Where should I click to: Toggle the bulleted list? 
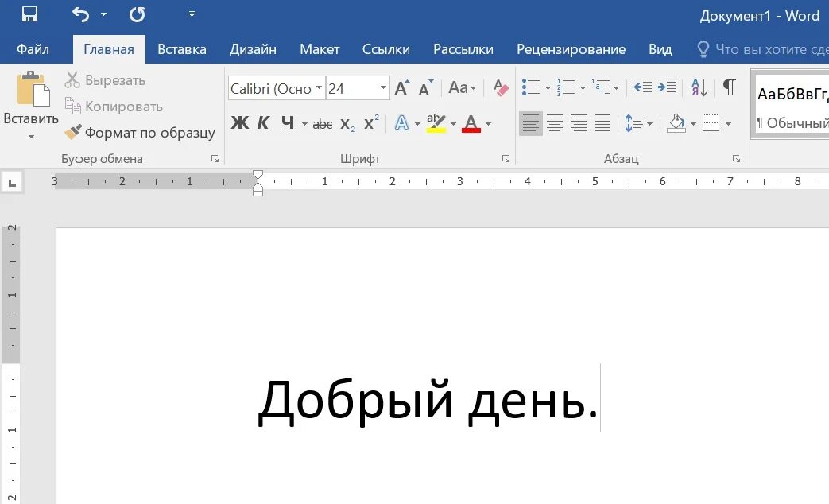pyautogui.click(x=532, y=87)
